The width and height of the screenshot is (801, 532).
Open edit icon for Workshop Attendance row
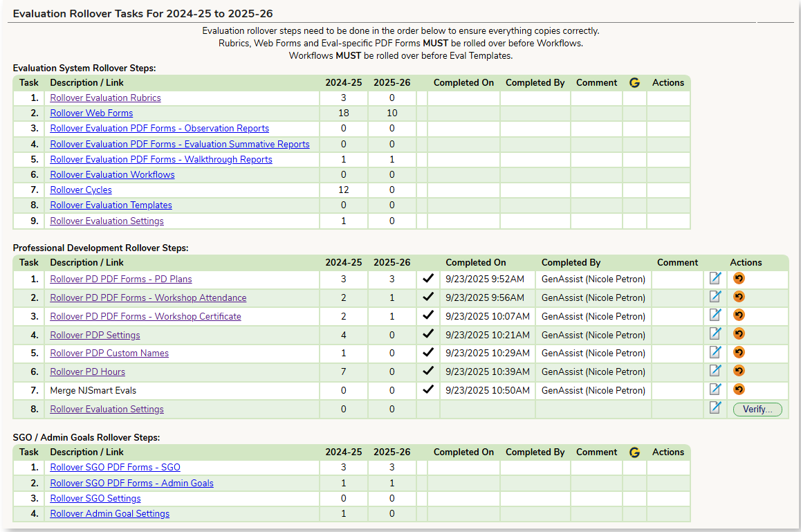(x=715, y=296)
